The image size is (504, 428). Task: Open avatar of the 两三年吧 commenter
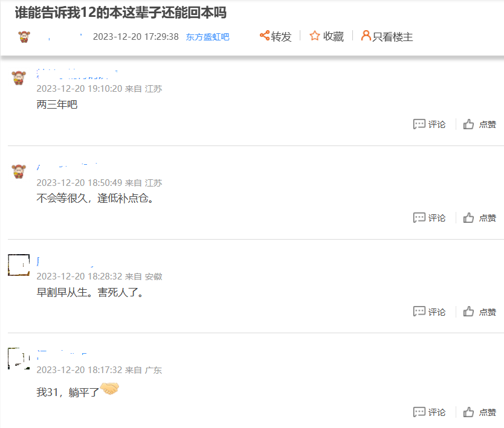tap(19, 78)
